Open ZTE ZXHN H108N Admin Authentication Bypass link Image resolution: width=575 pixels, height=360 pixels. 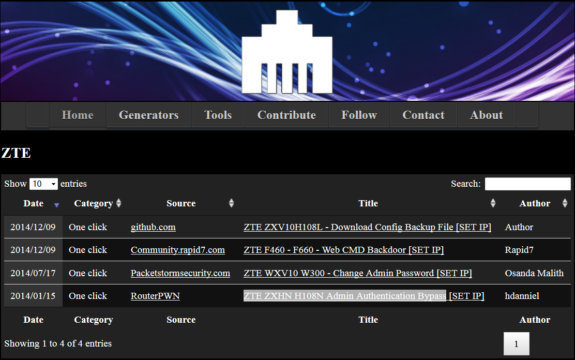(345, 296)
